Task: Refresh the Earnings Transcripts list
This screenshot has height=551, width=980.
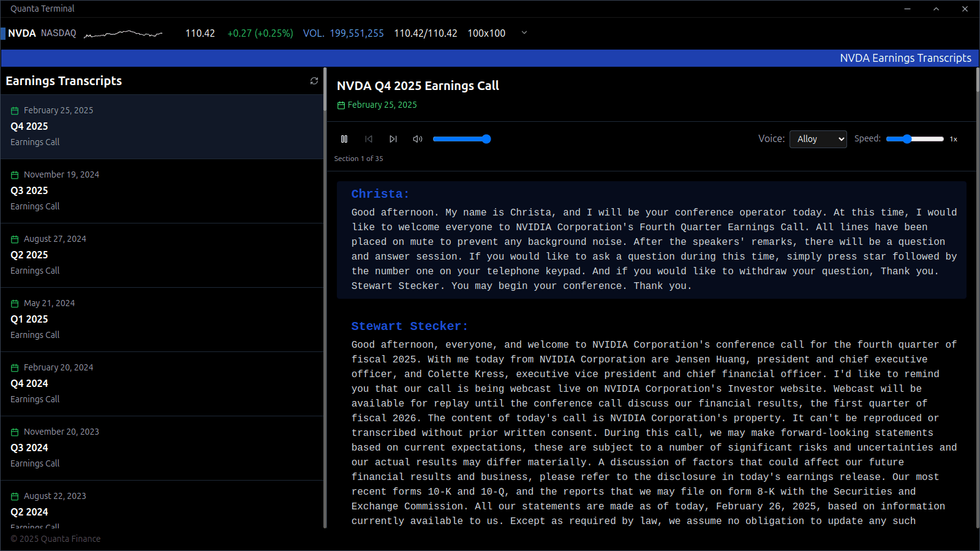Action: [314, 81]
